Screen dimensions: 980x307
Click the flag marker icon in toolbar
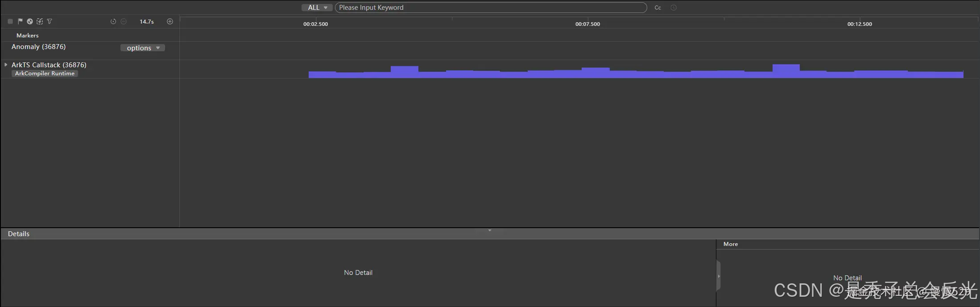coord(20,21)
